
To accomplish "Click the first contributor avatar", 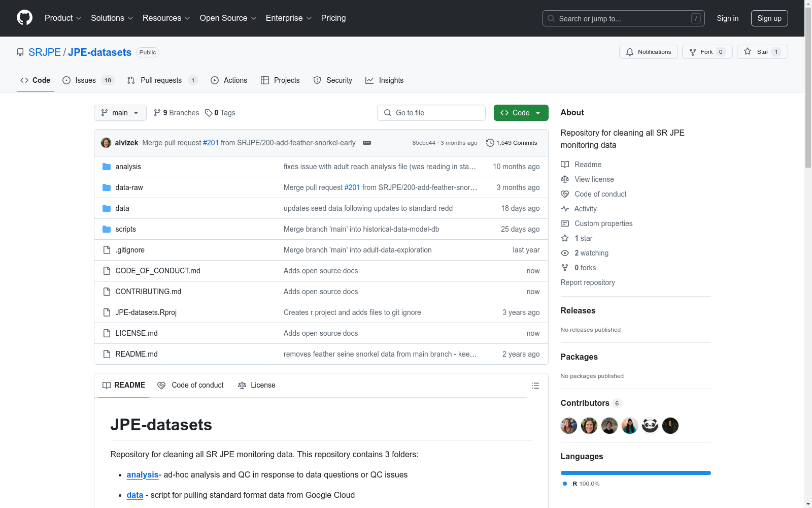I will [569, 426].
